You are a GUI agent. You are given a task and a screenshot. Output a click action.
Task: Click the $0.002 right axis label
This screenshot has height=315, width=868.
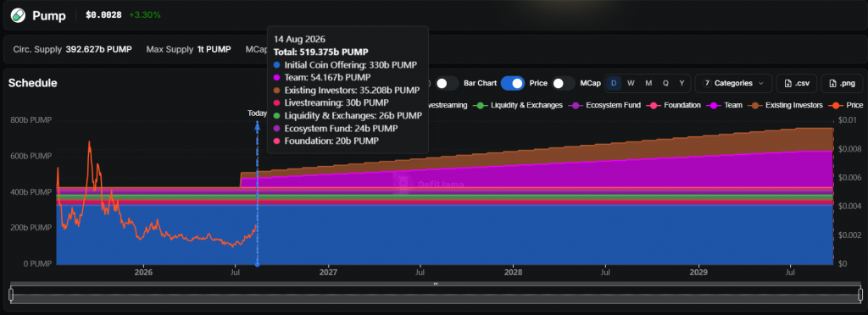850,235
